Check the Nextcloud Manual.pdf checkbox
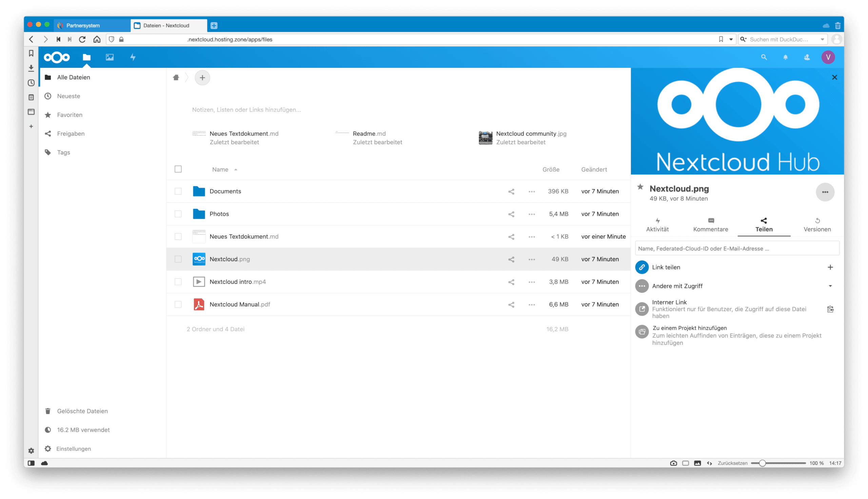The image size is (868, 499). [178, 304]
